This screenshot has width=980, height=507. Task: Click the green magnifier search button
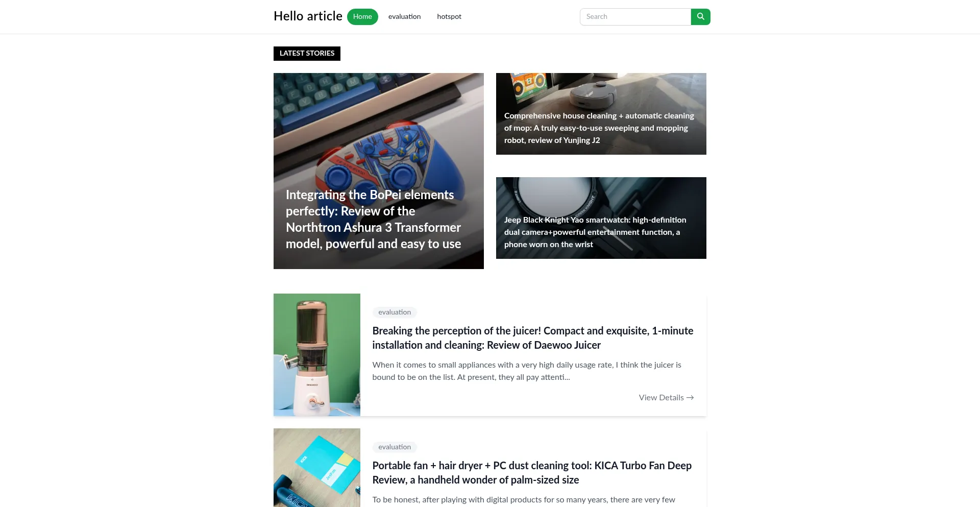point(700,17)
